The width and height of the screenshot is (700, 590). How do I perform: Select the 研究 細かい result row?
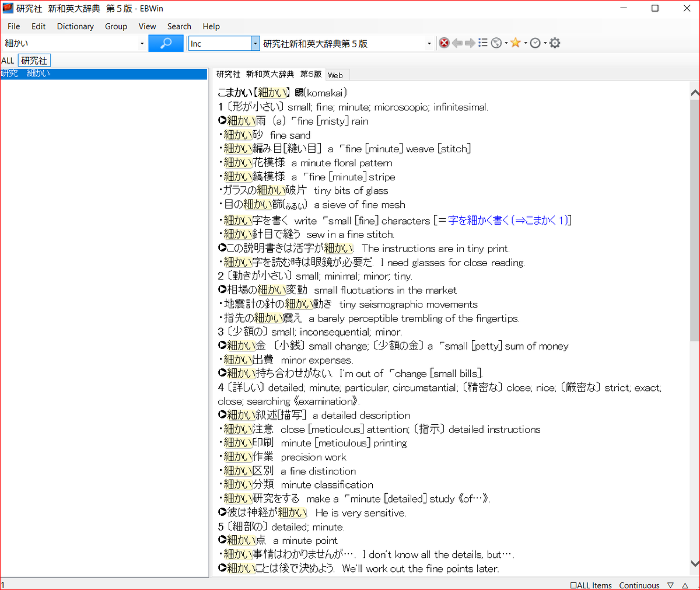coord(104,74)
